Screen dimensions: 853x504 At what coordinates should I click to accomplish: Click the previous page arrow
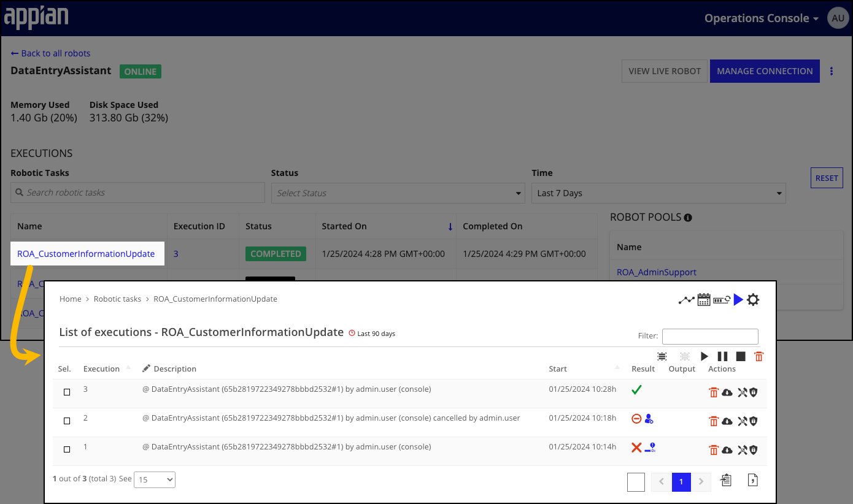pyautogui.click(x=662, y=482)
